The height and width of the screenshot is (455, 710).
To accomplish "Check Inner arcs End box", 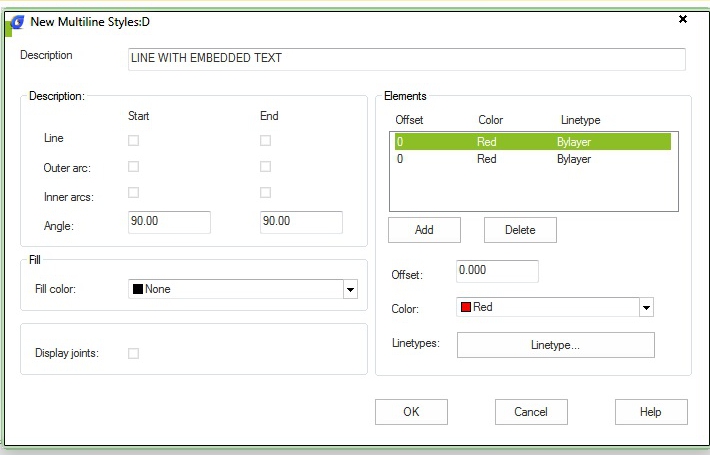I will click(x=265, y=192).
